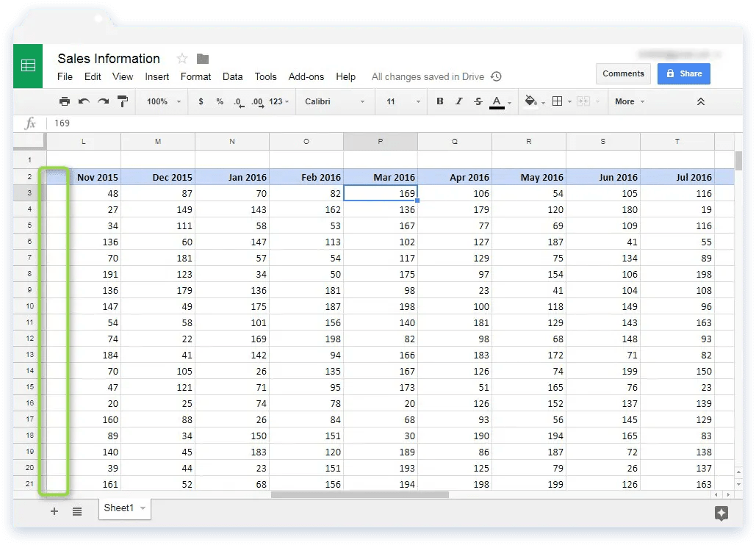Open the font size 11 dropdown
The image size is (756, 545).
pyautogui.click(x=403, y=101)
